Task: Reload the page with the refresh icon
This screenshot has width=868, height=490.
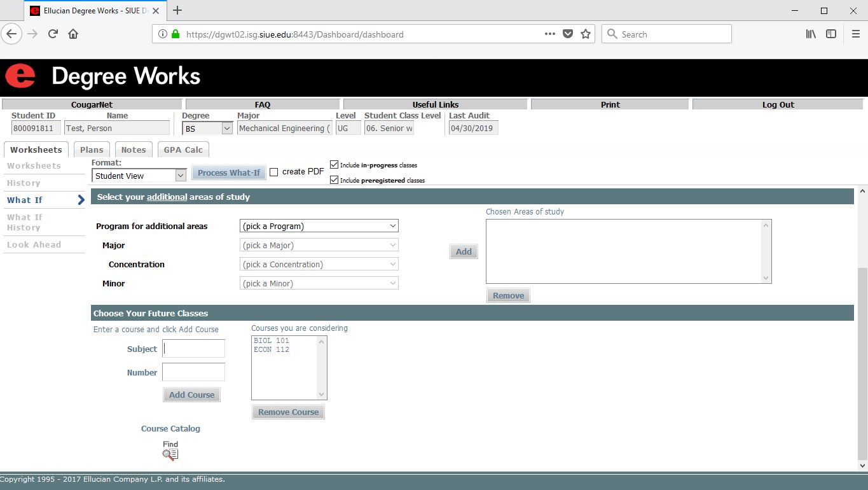Action: coord(53,34)
